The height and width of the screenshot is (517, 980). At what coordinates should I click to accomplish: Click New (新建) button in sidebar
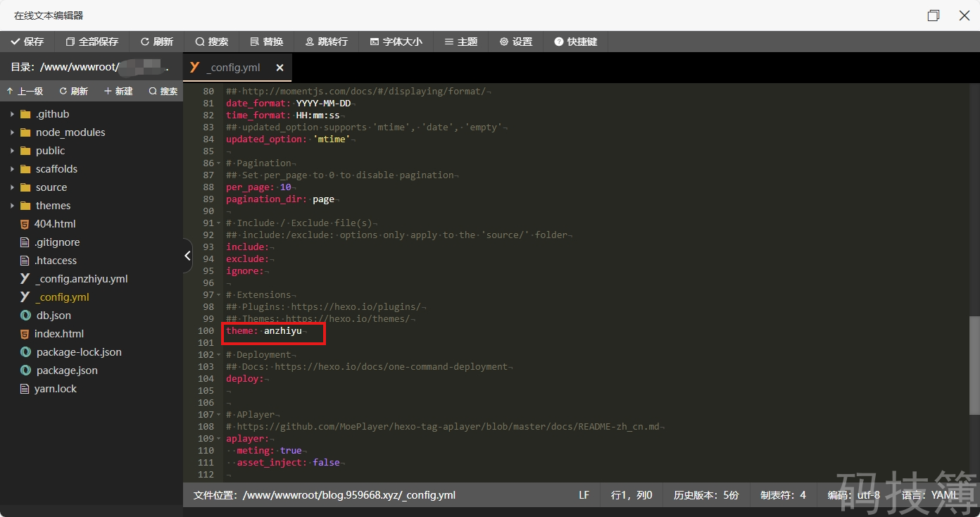118,91
